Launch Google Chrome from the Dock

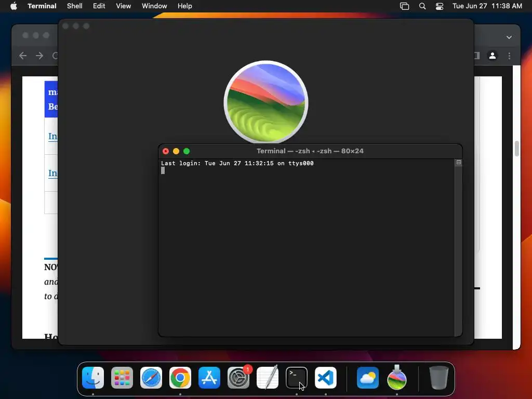(180, 378)
